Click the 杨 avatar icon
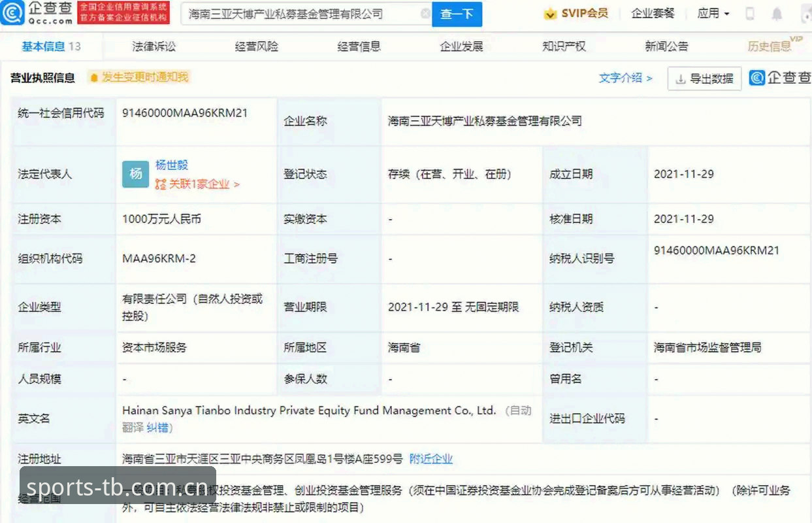 click(x=136, y=174)
